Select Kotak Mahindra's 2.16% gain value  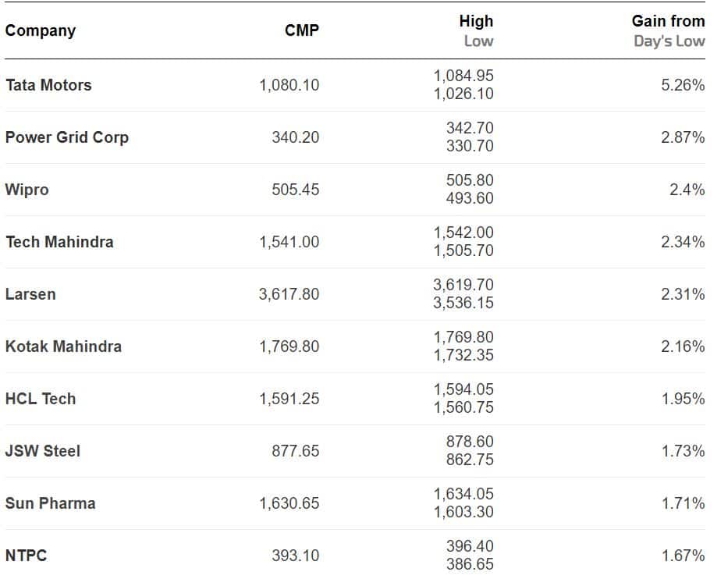tap(683, 346)
